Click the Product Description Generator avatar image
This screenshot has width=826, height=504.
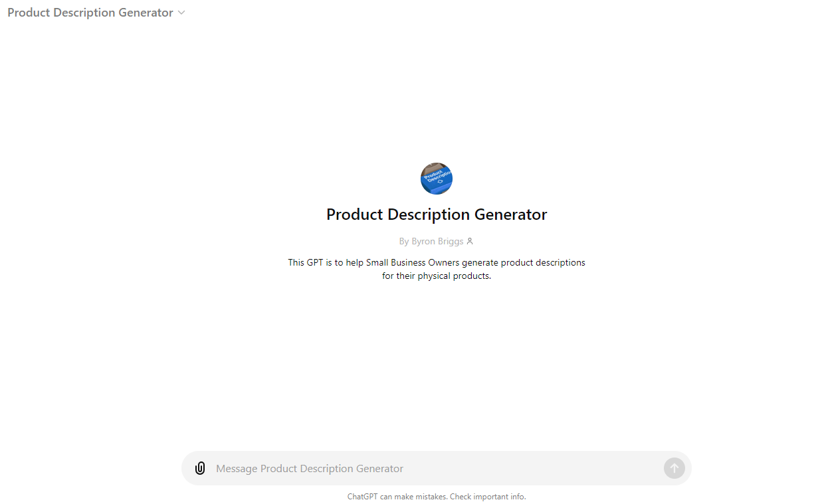pyautogui.click(x=437, y=179)
